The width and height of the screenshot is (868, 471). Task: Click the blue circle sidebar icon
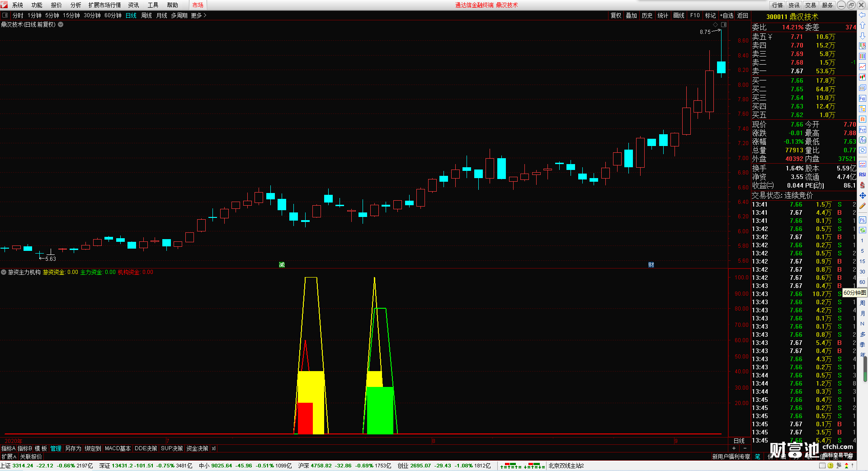click(863, 151)
